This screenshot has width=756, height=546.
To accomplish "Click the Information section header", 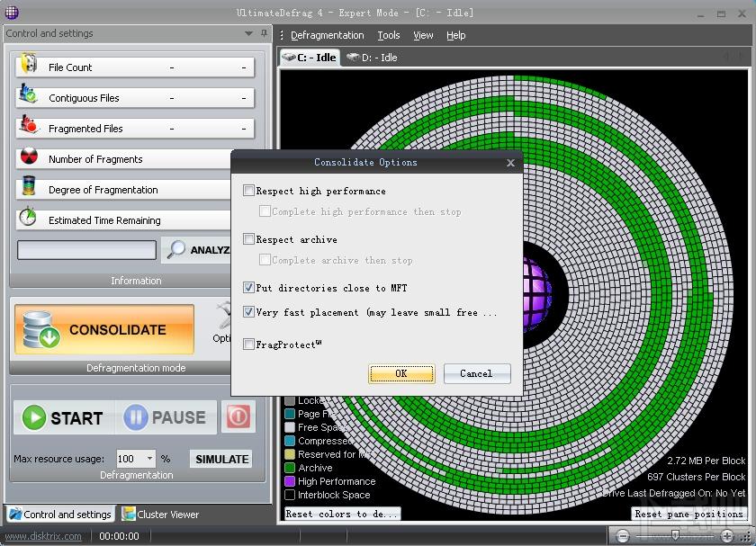I will pyautogui.click(x=120, y=281).
